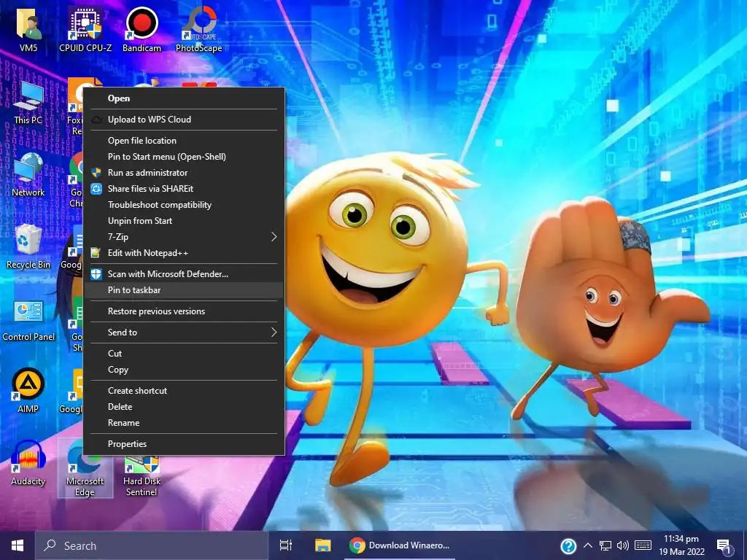
Task: Open the network tray icon
Action: [x=605, y=545]
